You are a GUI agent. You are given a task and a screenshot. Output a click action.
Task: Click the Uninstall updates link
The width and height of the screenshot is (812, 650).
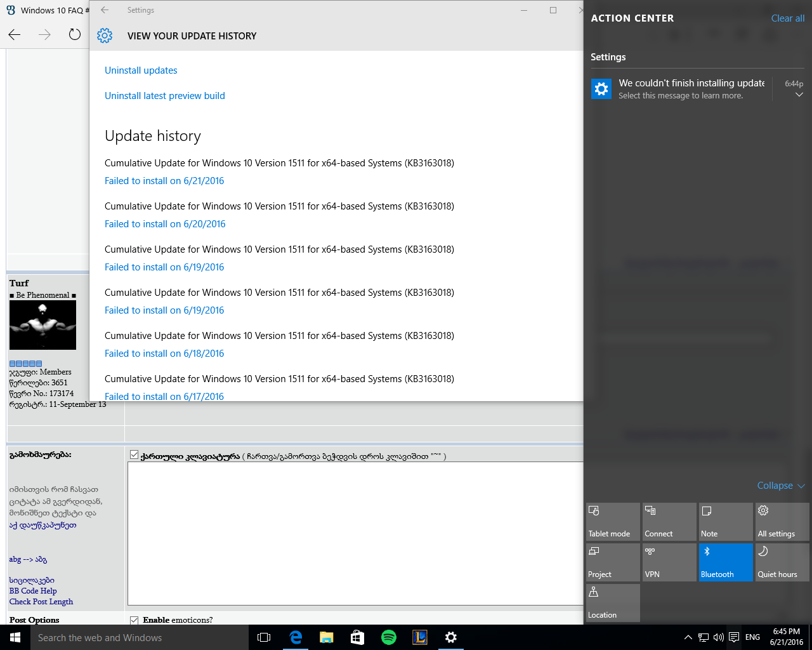coord(141,70)
